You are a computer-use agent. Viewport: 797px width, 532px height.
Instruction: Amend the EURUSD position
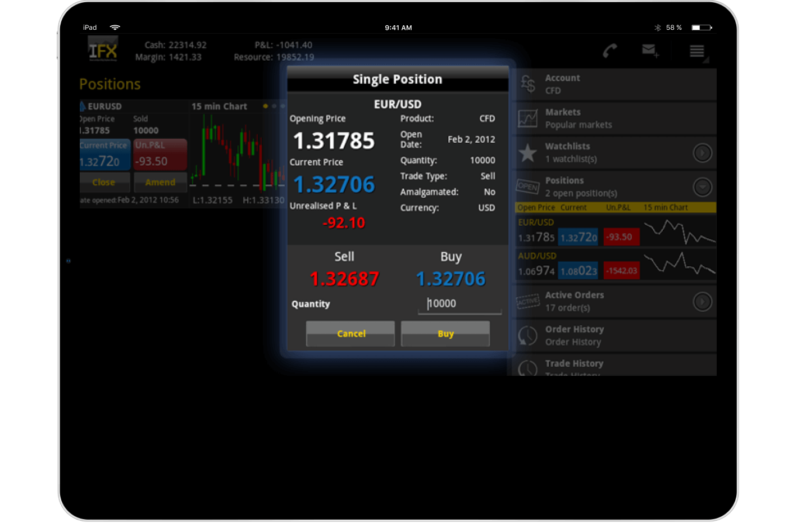coord(160,182)
